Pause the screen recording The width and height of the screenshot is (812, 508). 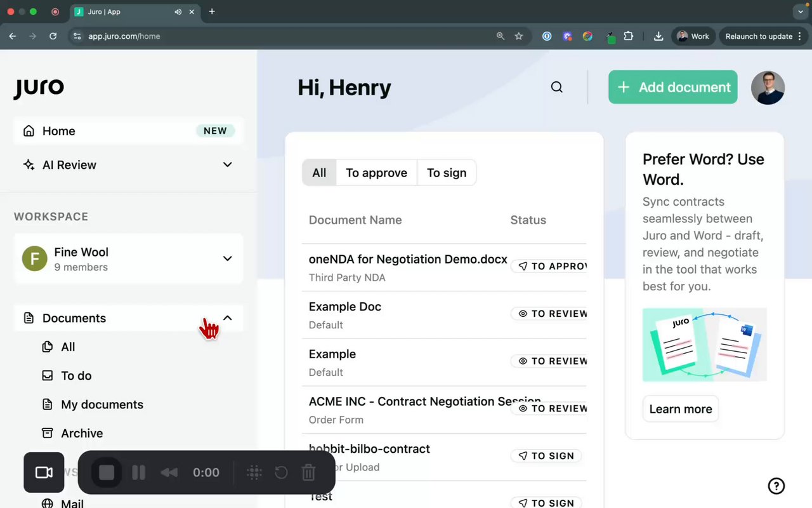139,472
